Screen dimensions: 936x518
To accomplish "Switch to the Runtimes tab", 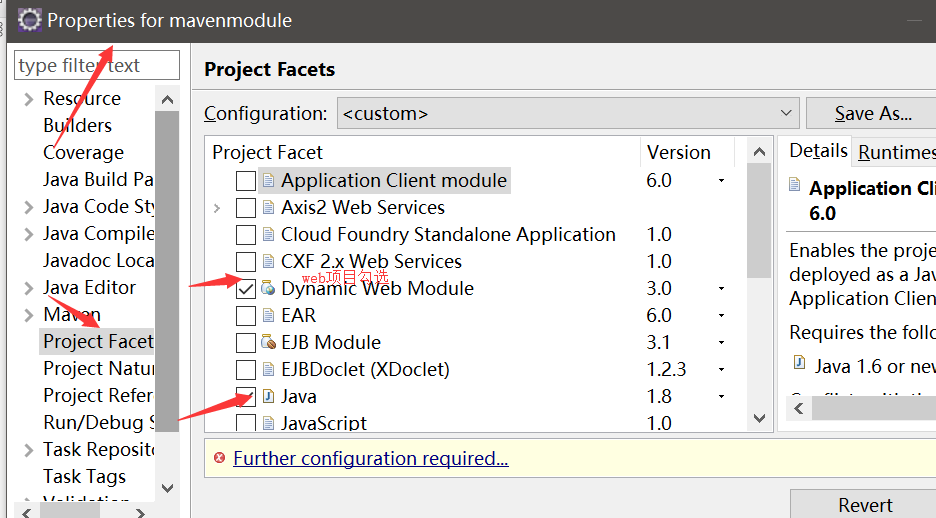I will click(x=896, y=152).
